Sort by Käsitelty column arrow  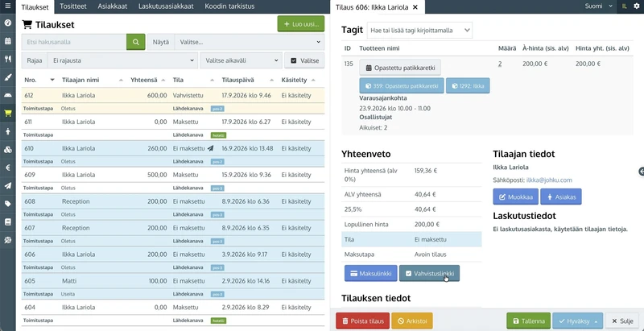click(x=313, y=80)
